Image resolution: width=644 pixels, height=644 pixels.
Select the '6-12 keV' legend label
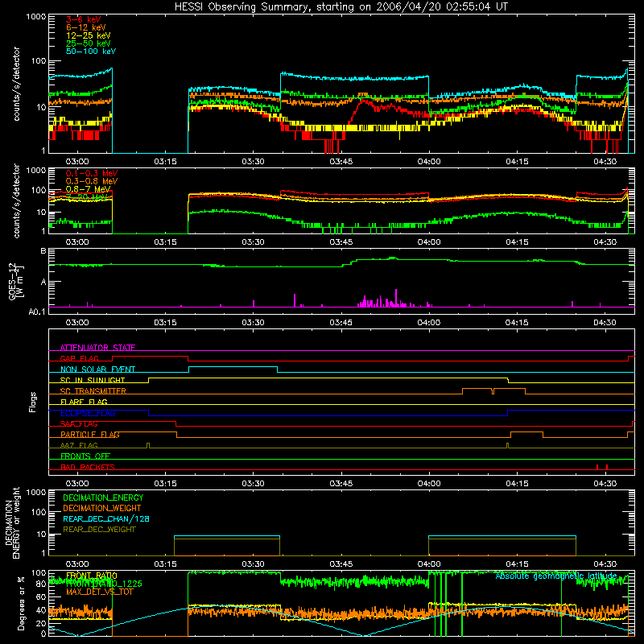click(x=86, y=27)
